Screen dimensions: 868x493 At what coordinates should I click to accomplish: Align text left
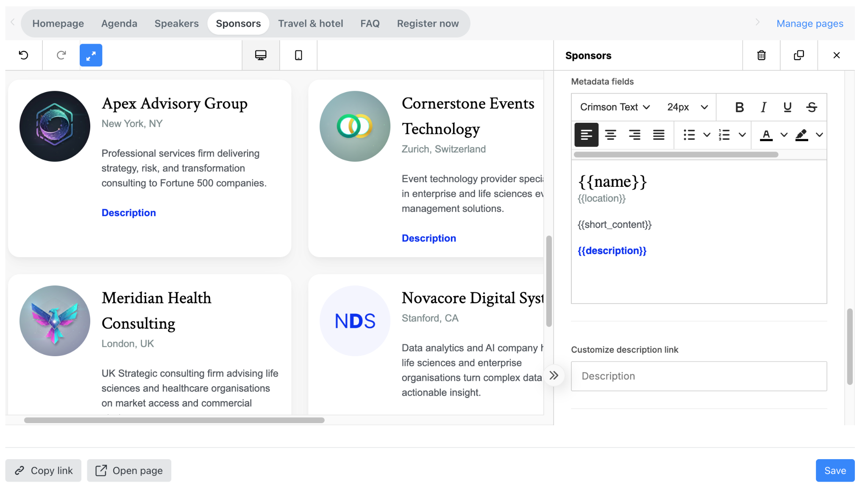click(586, 135)
